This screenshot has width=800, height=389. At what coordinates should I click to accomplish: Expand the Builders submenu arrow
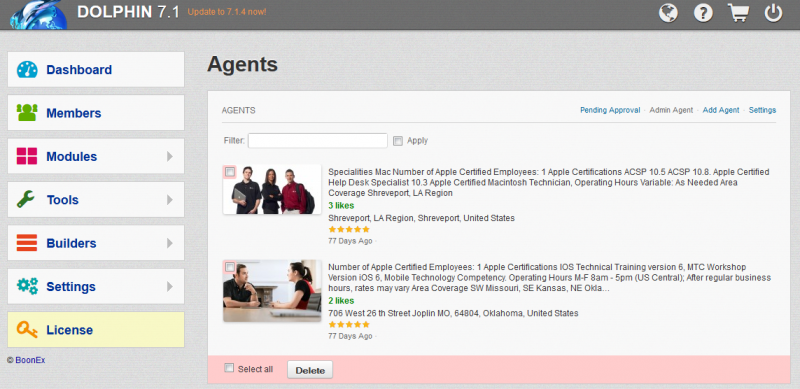pyautogui.click(x=170, y=243)
